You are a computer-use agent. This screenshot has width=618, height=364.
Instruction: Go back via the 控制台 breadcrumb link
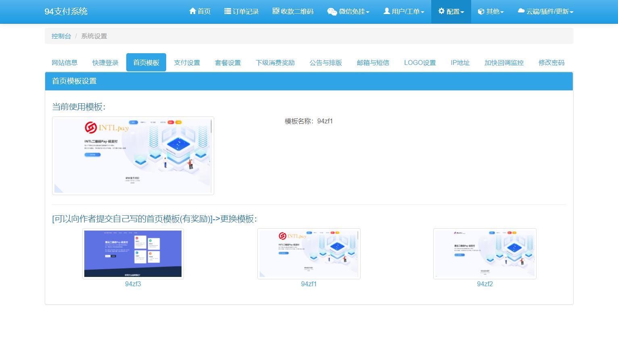click(x=61, y=36)
